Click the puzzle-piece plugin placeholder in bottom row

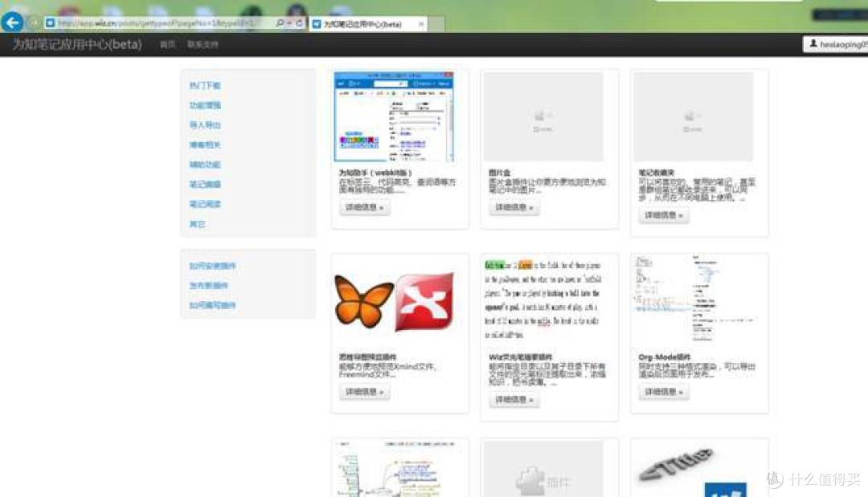543,469
